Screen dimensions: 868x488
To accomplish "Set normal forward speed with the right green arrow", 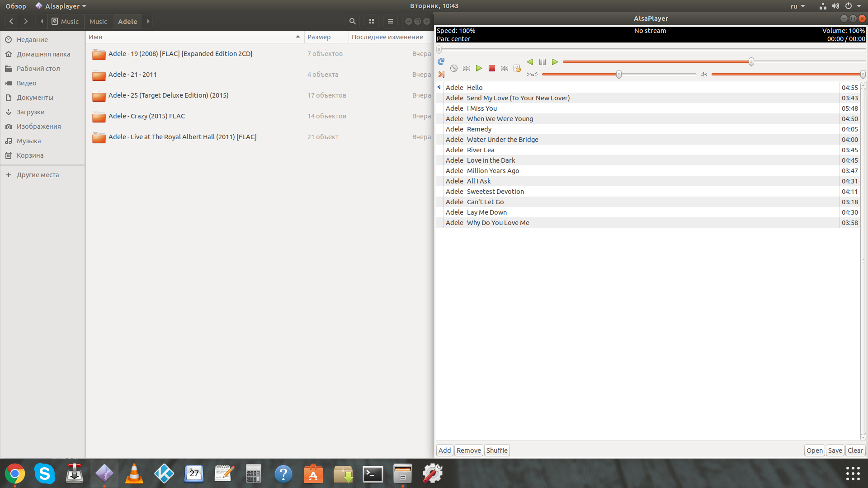I will (x=555, y=61).
